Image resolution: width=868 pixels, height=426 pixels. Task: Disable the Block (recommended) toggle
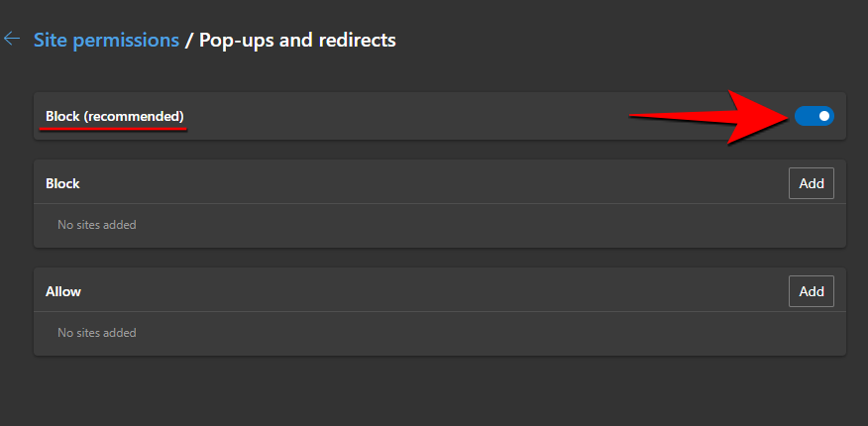[814, 117]
